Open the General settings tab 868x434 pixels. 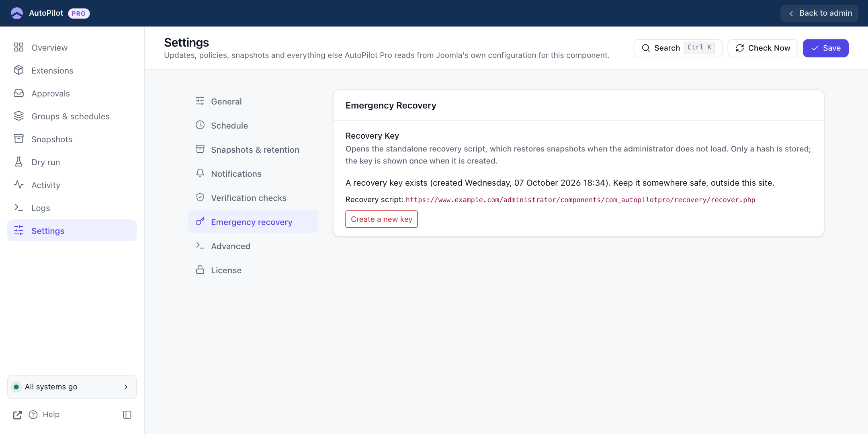tap(253, 101)
